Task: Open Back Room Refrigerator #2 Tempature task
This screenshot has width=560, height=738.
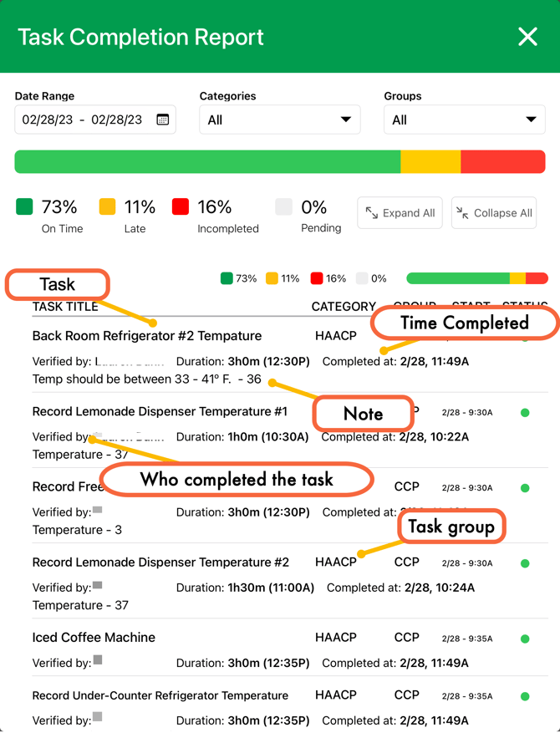Action: point(147,336)
